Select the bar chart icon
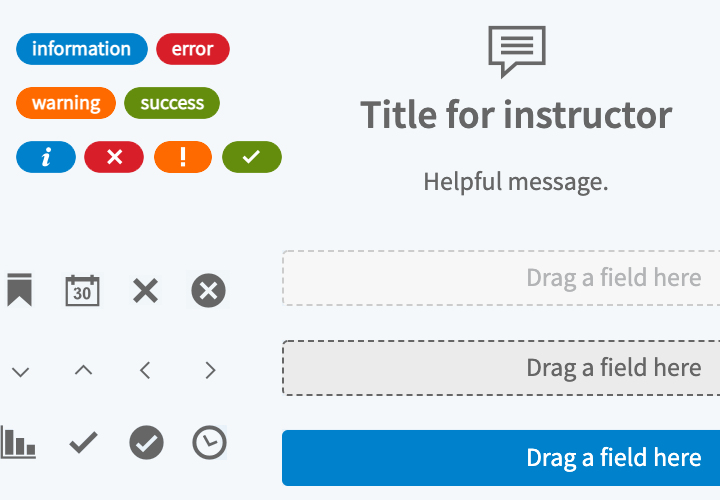The width and height of the screenshot is (720, 500). [18, 442]
